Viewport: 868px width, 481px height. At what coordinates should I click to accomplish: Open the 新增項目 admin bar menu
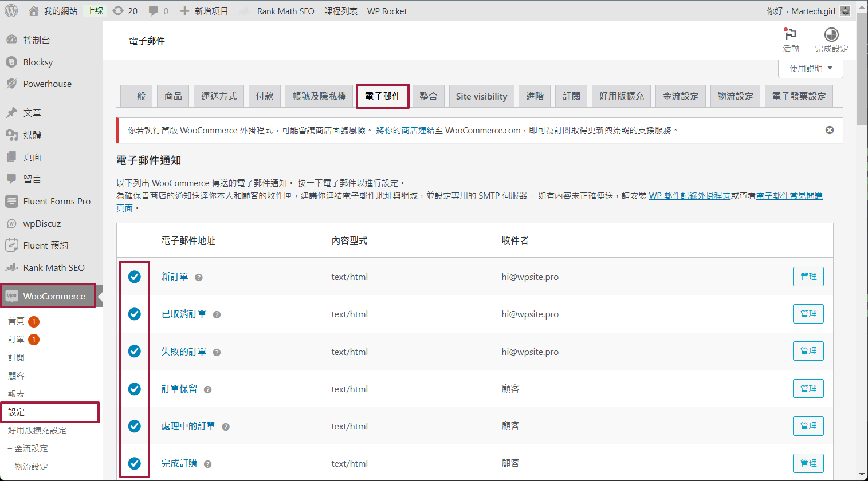click(x=204, y=11)
